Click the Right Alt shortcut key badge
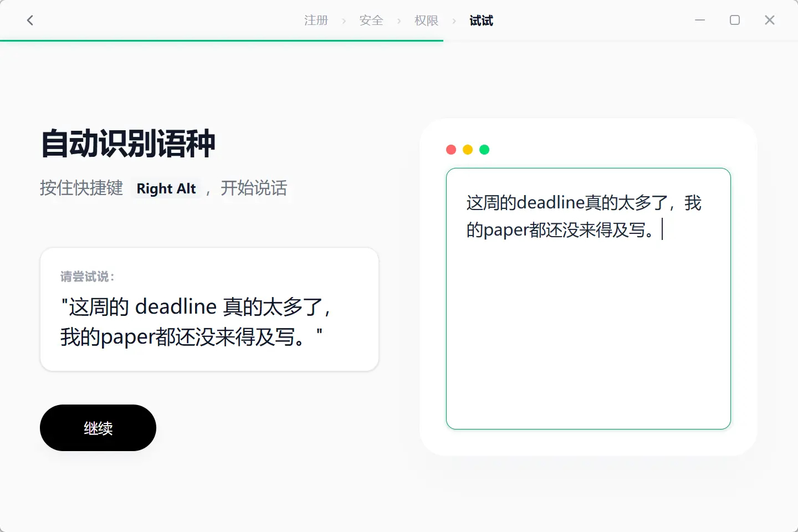The image size is (798, 532). tap(166, 188)
